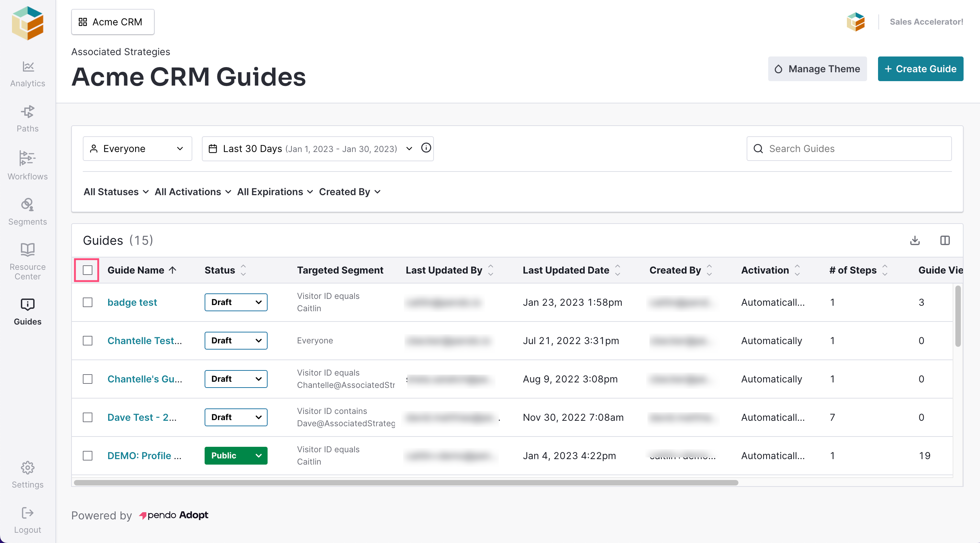The height and width of the screenshot is (543, 980).
Task: Click the Sales Accelerator! account label
Action: coord(926,22)
